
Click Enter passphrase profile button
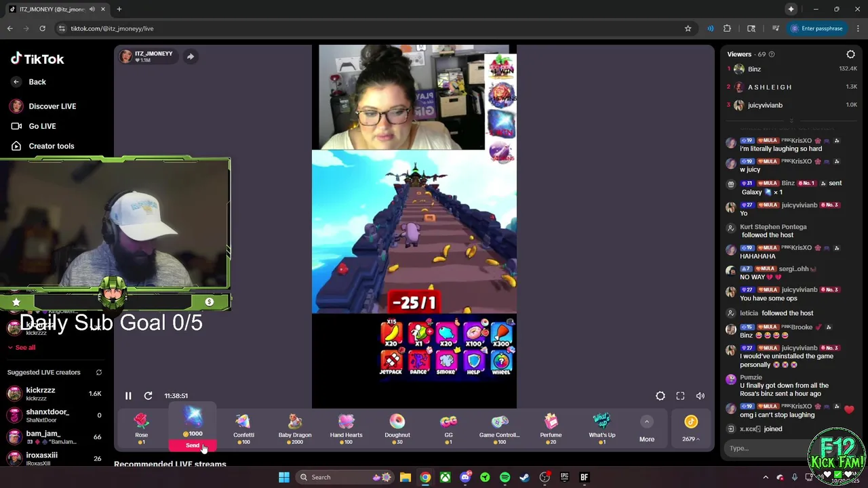(816, 28)
